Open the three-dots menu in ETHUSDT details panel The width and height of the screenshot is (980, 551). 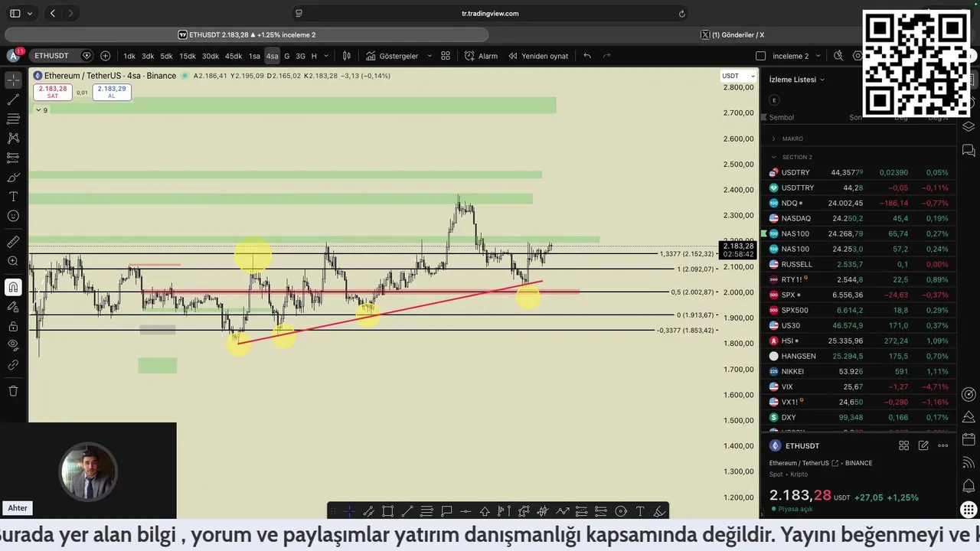[943, 445]
